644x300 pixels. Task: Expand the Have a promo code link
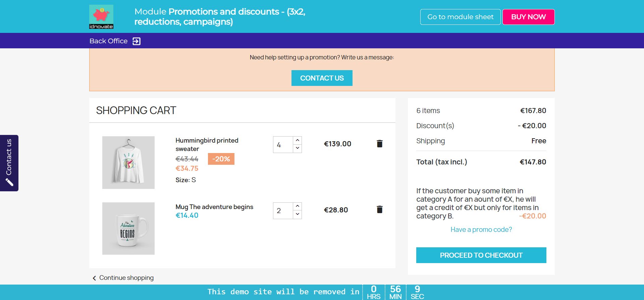[481, 230]
